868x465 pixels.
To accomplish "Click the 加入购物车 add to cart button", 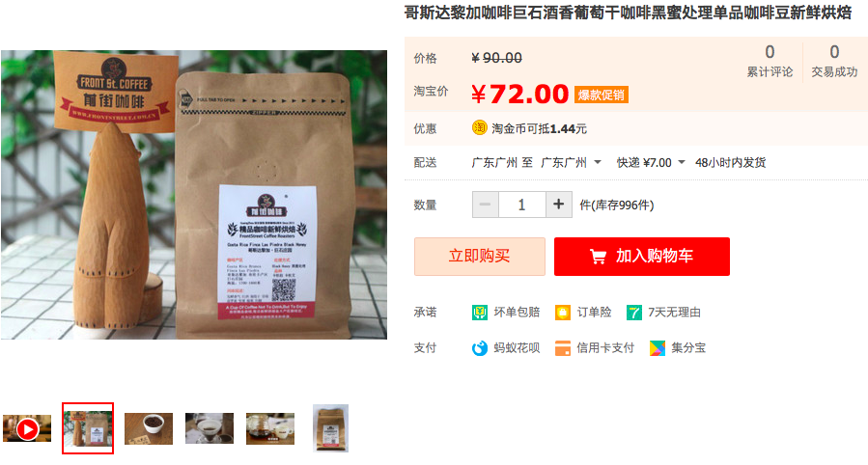I will point(642,257).
